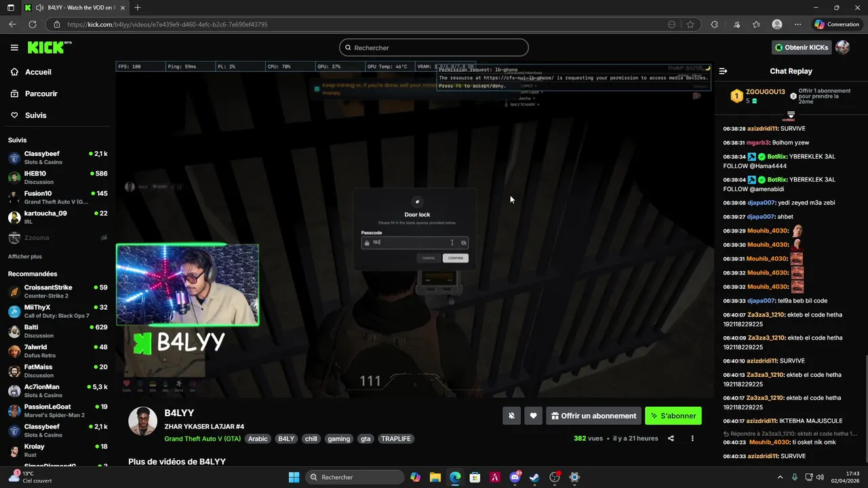
Task: Click ZGOUGOU13 top gifter in chat
Action: pos(765,91)
